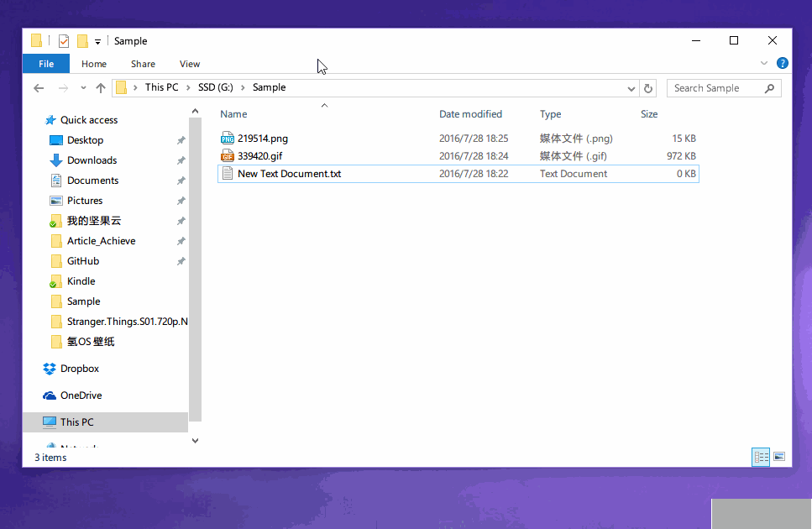Image resolution: width=812 pixels, height=529 pixels.
Task: Go up one folder level
Action: (101, 88)
